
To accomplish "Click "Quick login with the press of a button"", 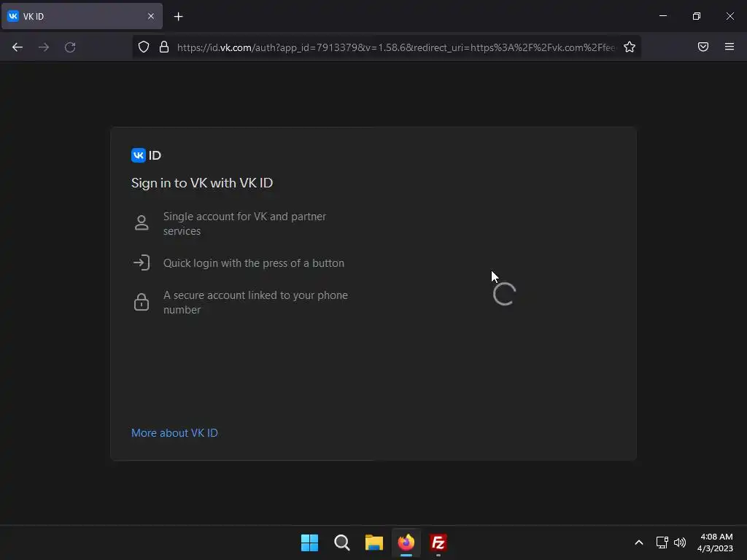I will (253, 262).
